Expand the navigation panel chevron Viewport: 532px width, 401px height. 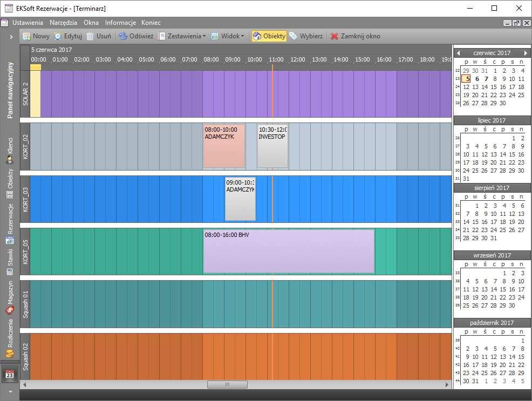(x=11, y=37)
